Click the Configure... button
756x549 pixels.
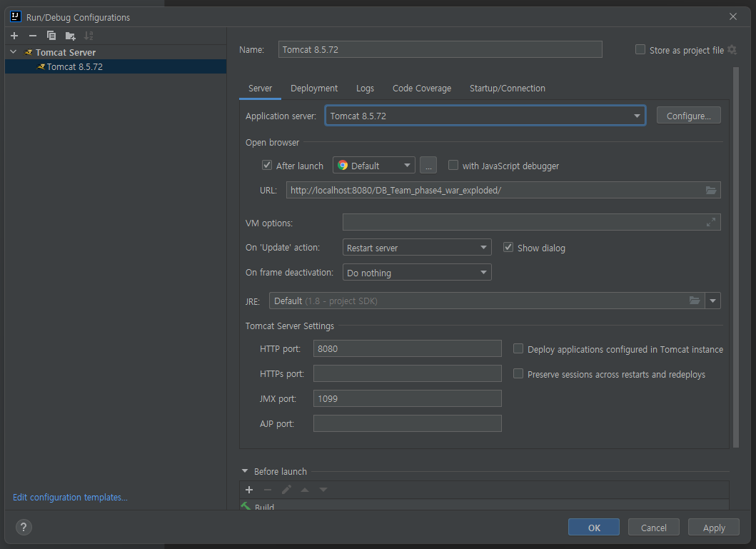click(688, 116)
